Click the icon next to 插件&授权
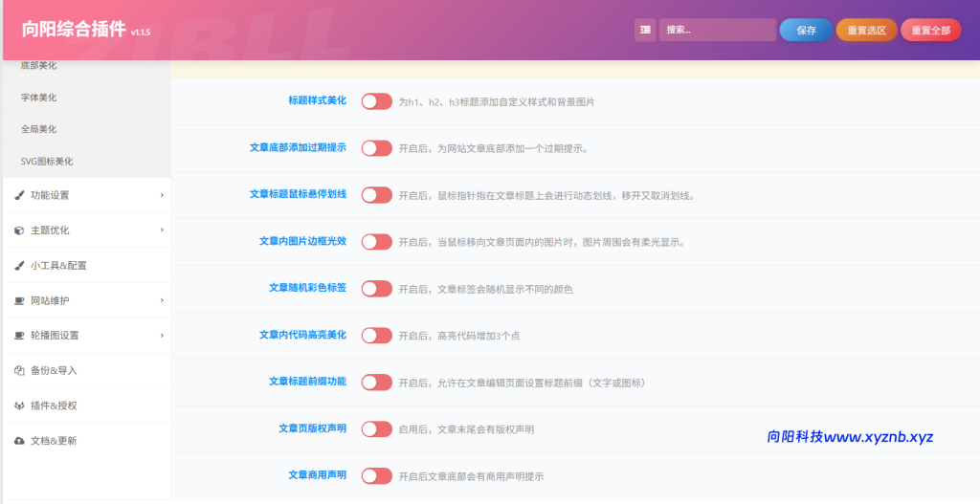 pos(19,405)
